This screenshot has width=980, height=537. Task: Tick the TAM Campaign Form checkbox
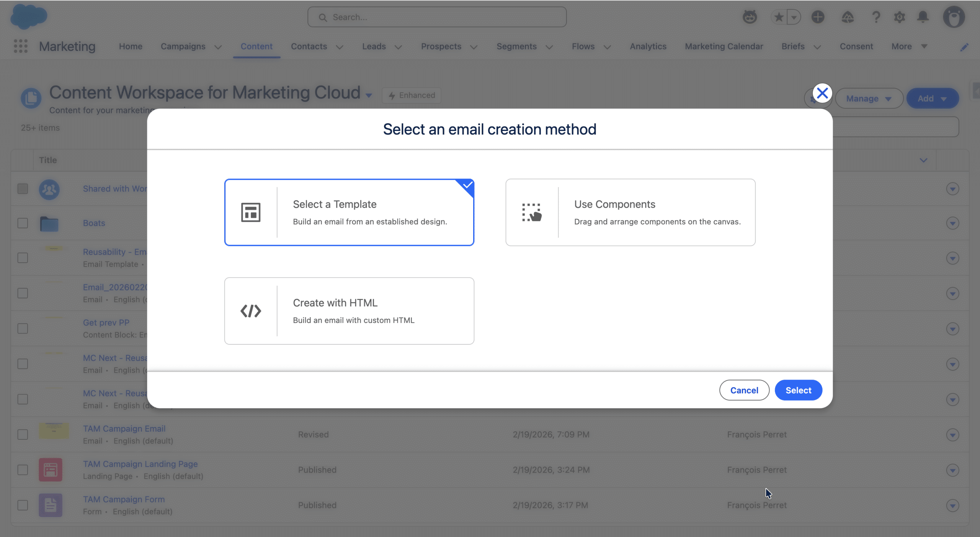[23, 505]
